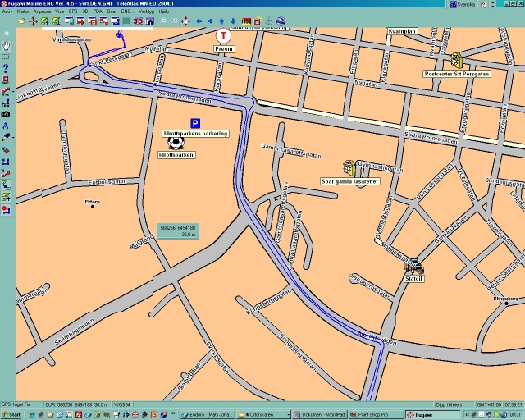Open the Hjälp menu
Viewport: 525px width, 420px height.
tap(164, 11)
